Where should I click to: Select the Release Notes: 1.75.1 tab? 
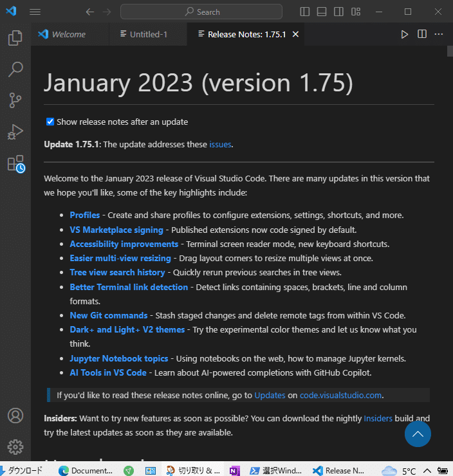[x=246, y=34]
